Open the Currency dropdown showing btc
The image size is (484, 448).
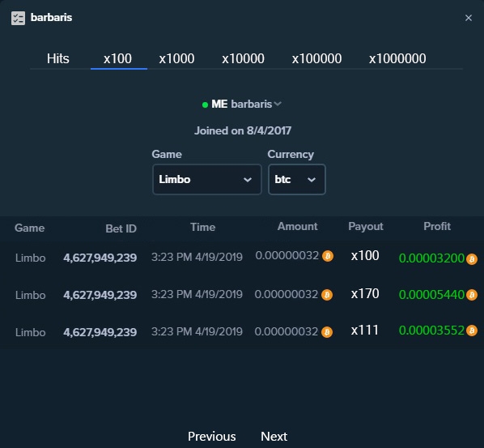click(x=297, y=180)
